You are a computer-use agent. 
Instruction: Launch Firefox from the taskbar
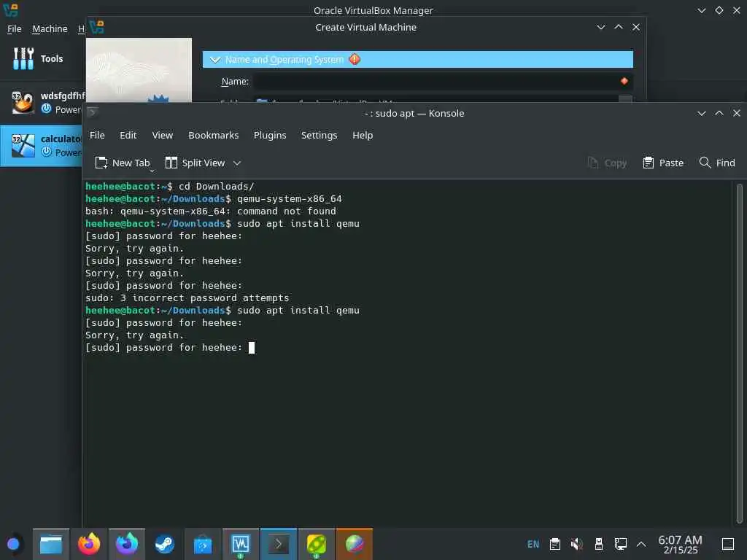pyautogui.click(x=89, y=544)
